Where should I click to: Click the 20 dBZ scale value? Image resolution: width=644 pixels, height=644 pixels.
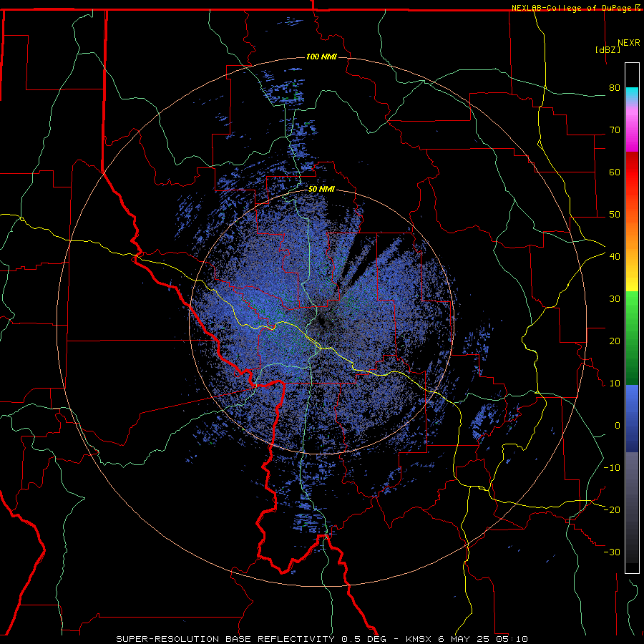(x=615, y=341)
